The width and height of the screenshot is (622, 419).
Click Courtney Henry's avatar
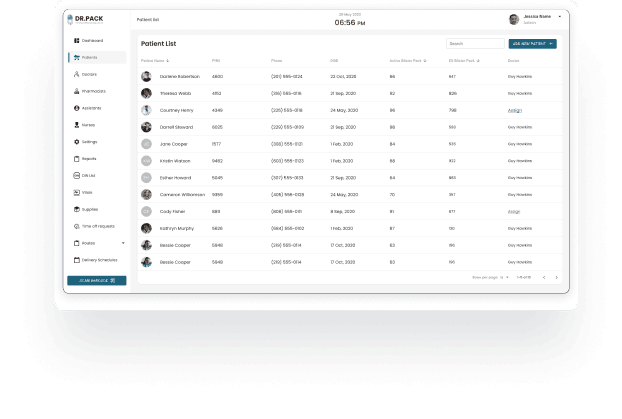click(146, 110)
